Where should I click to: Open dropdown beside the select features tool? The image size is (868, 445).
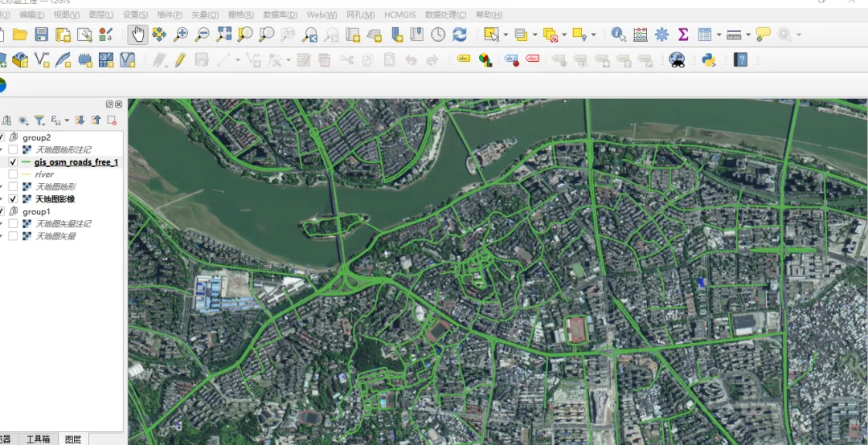(x=506, y=35)
